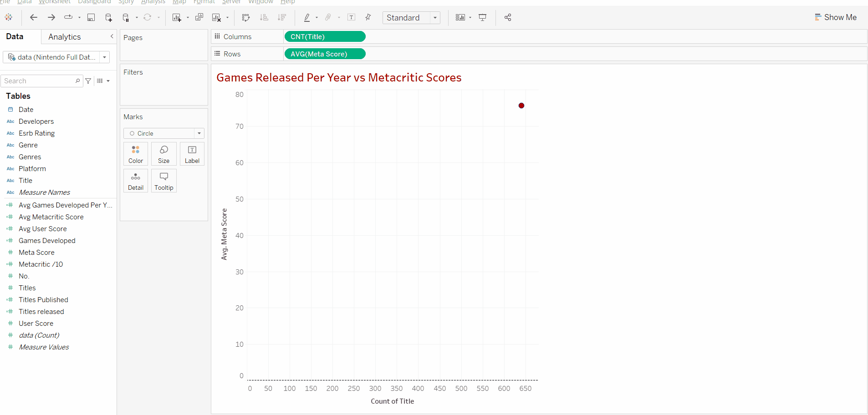Click the Search fields input box

pyautogui.click(x=39, y=81)
